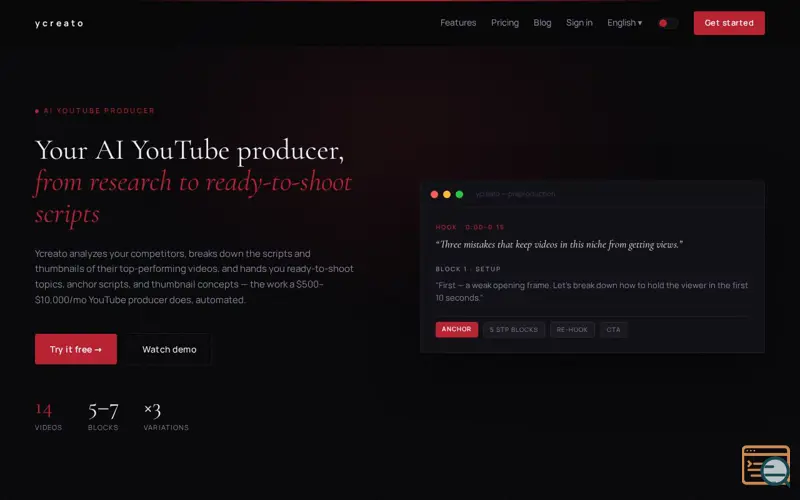
Task: Click the 5–7 BLOCKS stat
Action: coord(103,417)
